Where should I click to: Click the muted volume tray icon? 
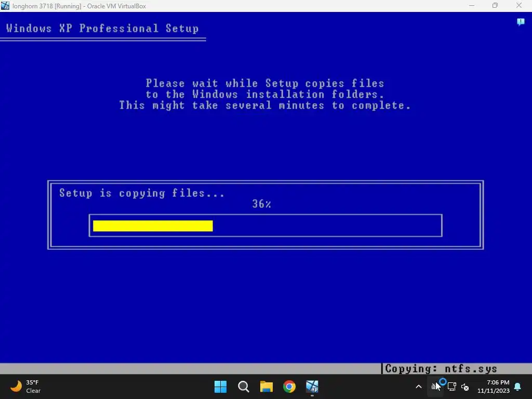pyautogui.click(x=465, y=387)
